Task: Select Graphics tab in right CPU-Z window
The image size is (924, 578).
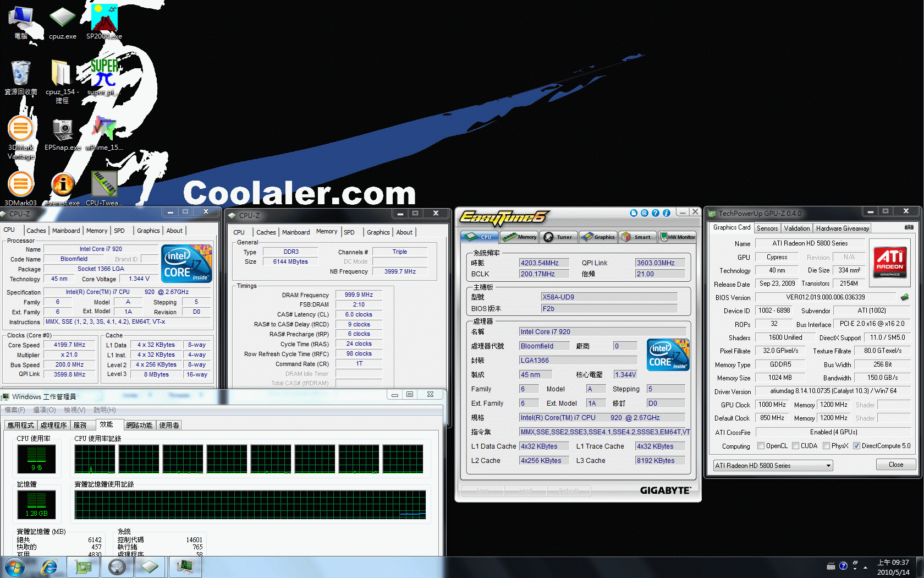Action: 378,232
